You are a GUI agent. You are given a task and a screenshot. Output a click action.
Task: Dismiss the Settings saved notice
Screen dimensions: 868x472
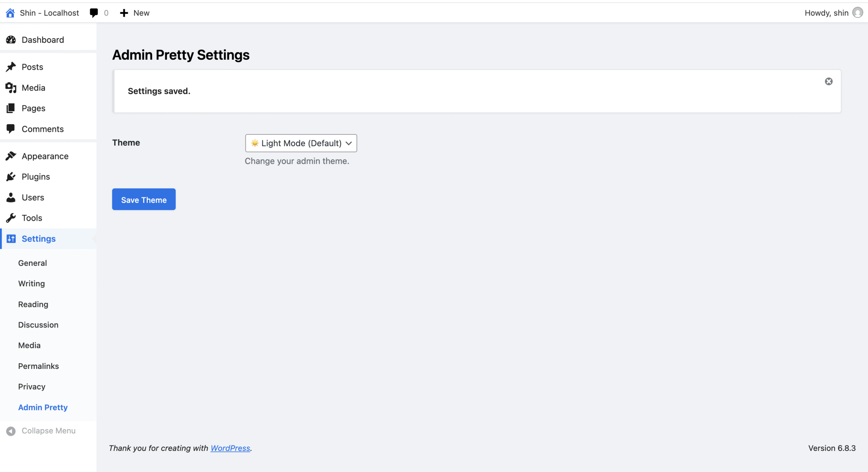tap(828, 81)
